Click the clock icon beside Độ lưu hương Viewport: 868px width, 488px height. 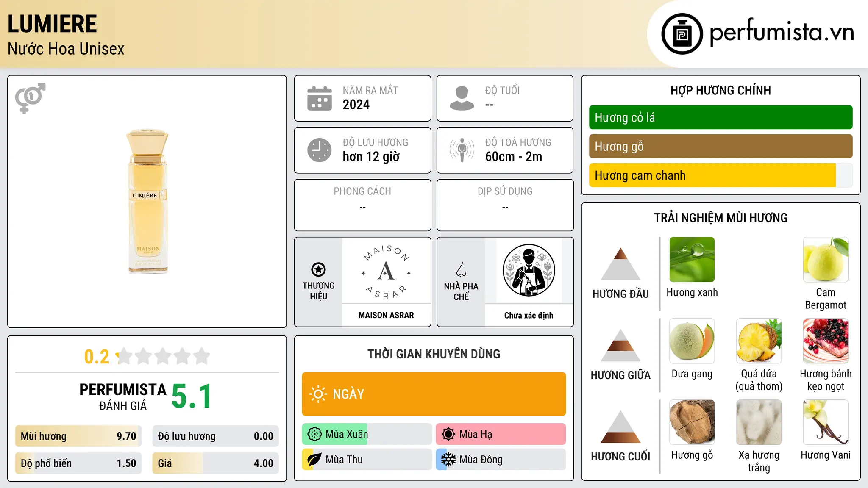320,150
